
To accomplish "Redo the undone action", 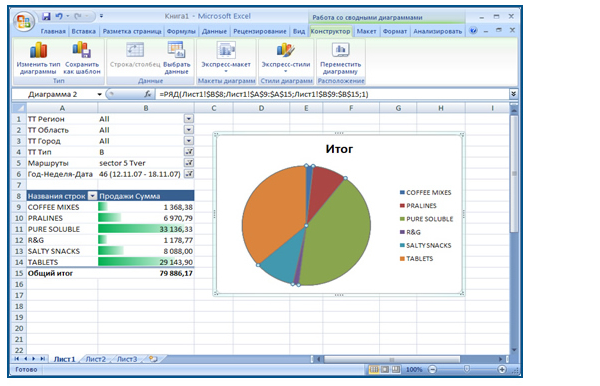I will (78, 16).
